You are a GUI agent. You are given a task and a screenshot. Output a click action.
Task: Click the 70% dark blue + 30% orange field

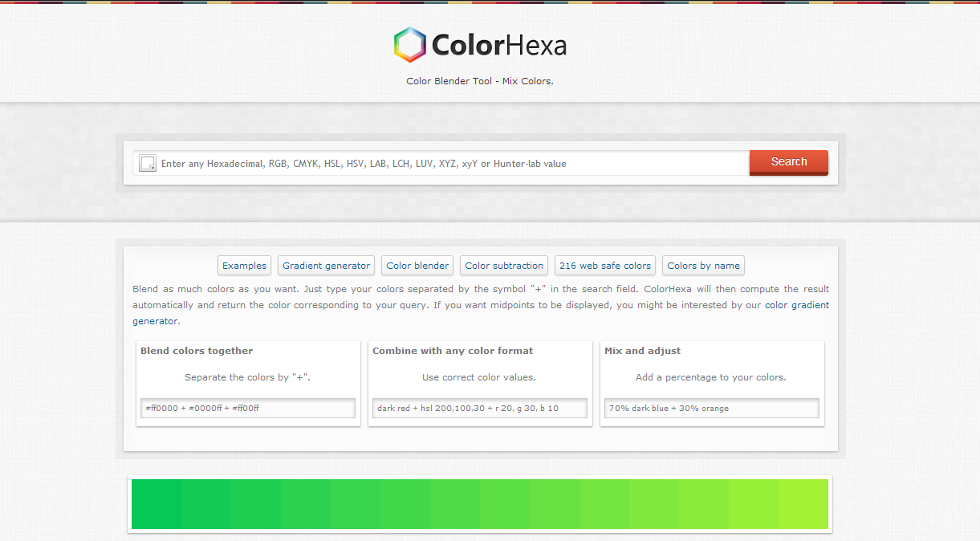click(x=712, y=408)
